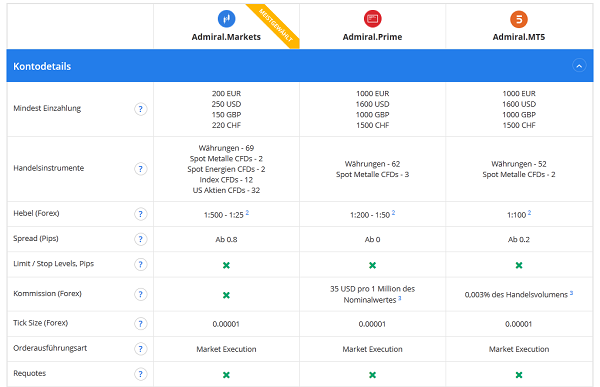Image resolution: width=600 pixels, height=387 pixels.
Task: Click Admiral.Prime '0.00001' tick size
Action: (372, 324)
